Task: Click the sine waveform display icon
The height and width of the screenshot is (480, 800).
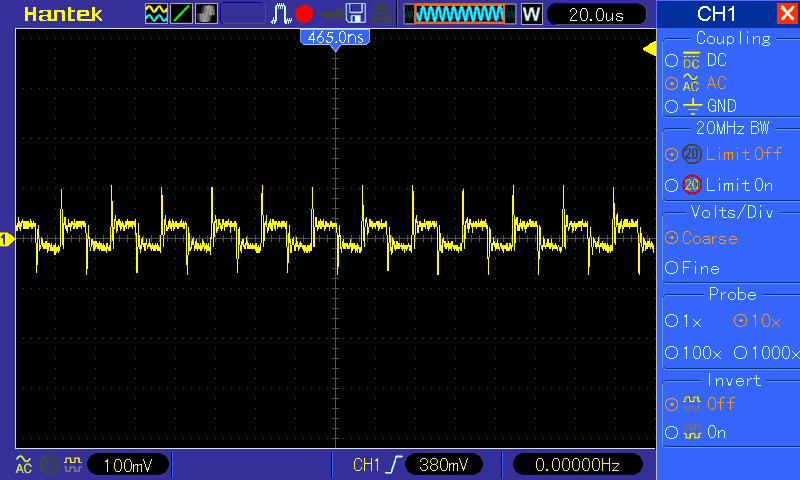Action: [156, 14]
